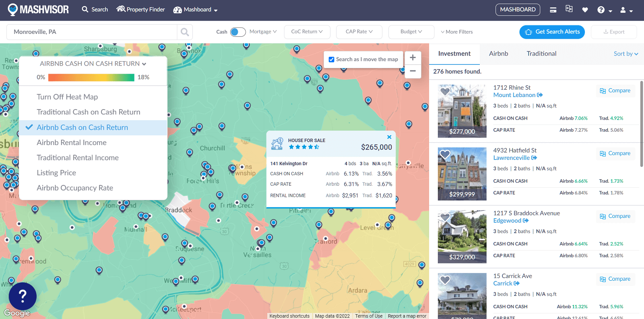Screen dimensions: 644x319
Task: Favorite the 4932 Hatfield St listing
Action: point(445,154)
